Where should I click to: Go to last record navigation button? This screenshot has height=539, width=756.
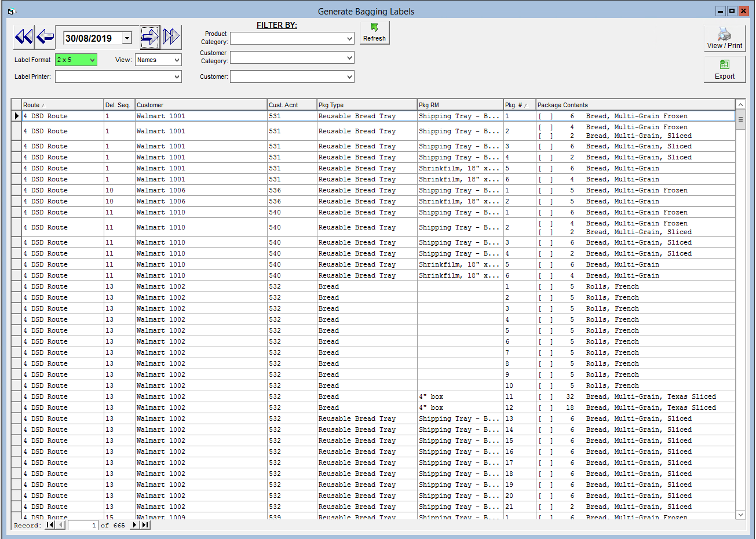[x=145, y=525]
